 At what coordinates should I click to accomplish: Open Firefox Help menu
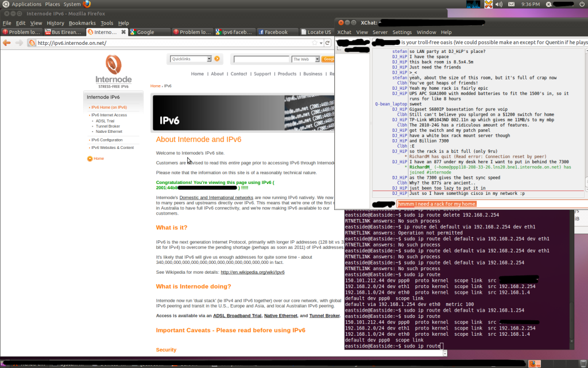click(123, 23)
